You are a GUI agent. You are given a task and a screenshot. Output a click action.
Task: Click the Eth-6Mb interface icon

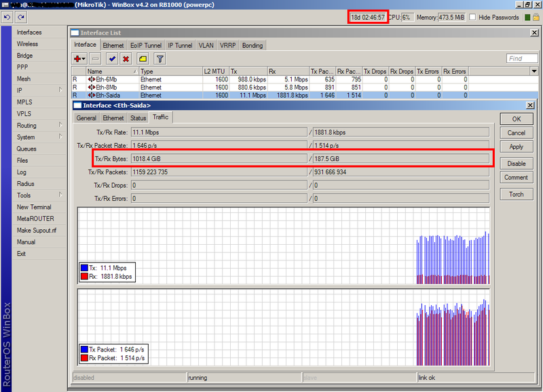coord(92,79)
